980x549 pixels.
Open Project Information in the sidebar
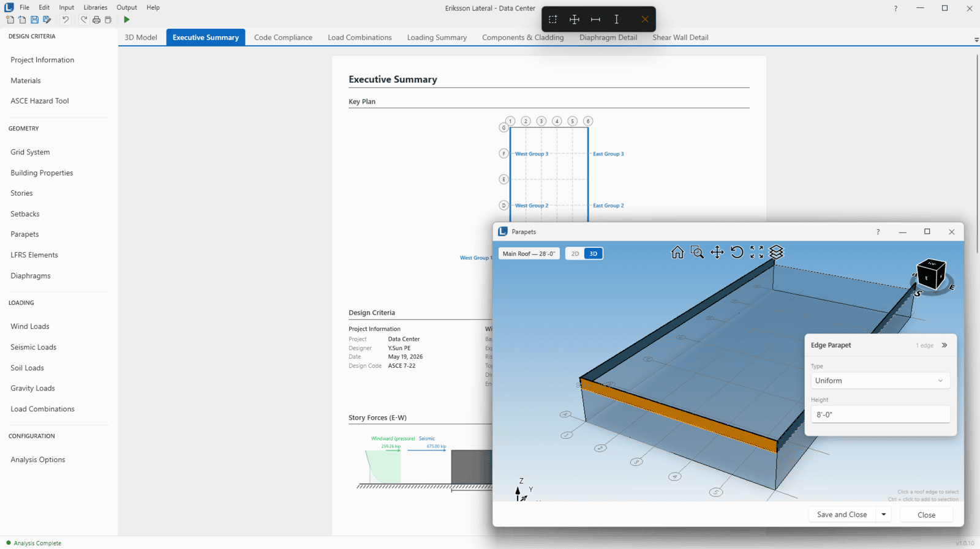pyautogui.click(x=42, y=60)
